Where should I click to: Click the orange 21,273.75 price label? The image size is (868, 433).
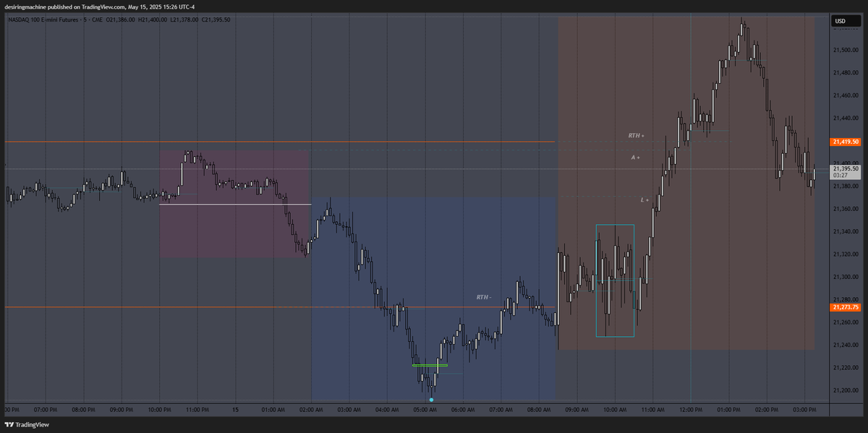pos(846,307)
